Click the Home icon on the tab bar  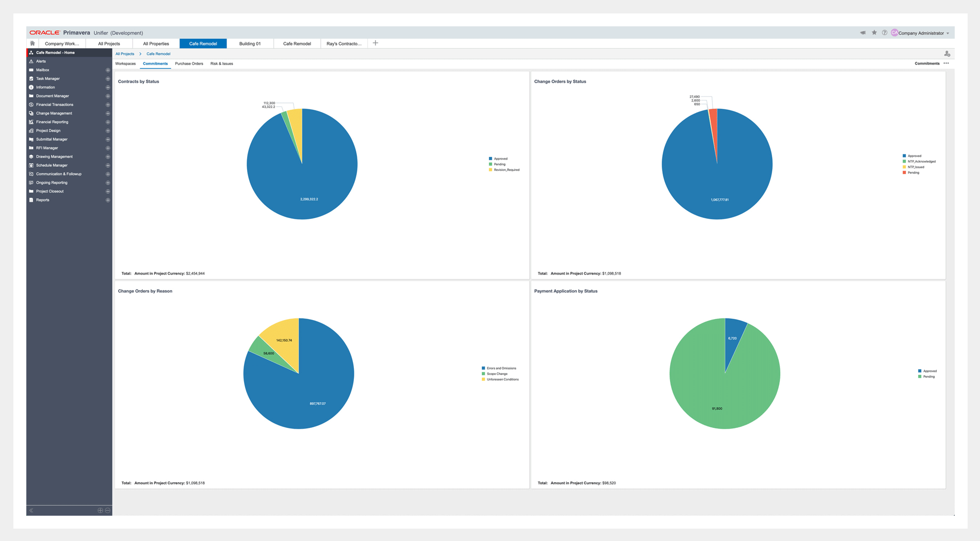click(x=32, y=43)
